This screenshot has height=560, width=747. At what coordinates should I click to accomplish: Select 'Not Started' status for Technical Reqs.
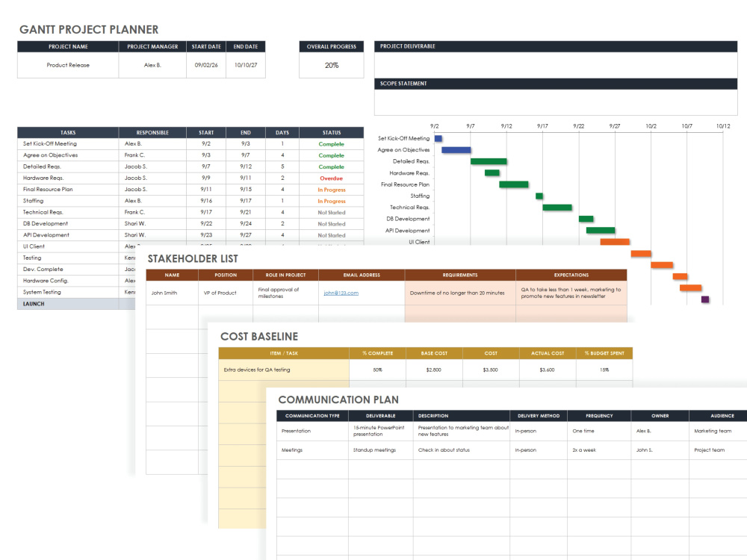pos(332,212)
